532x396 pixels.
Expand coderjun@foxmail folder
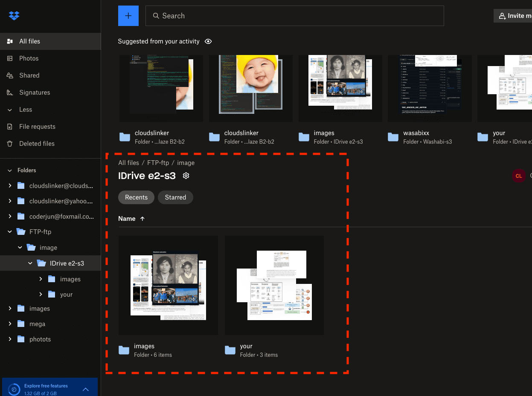coord(10,217)
